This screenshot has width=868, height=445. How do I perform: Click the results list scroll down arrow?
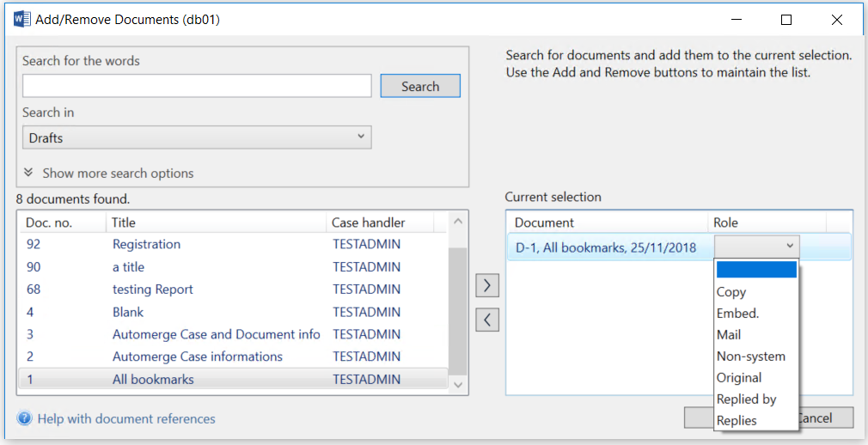coord(458,385)
